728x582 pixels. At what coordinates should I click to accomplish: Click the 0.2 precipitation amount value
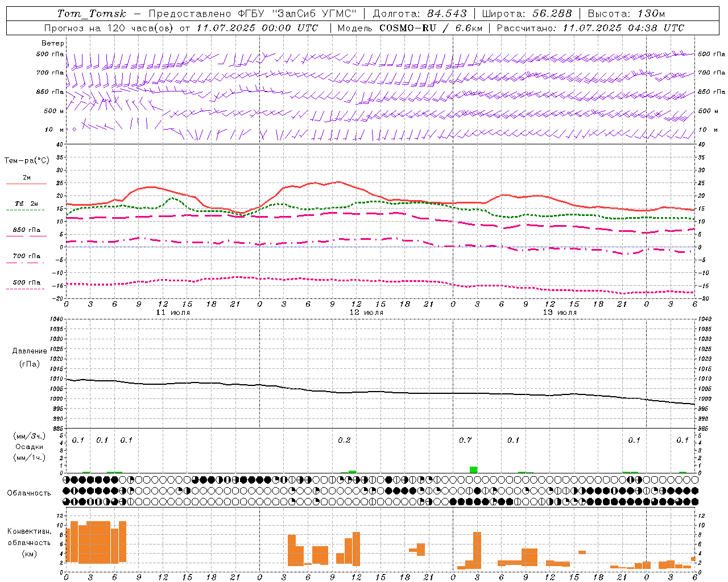coord(344,440)
